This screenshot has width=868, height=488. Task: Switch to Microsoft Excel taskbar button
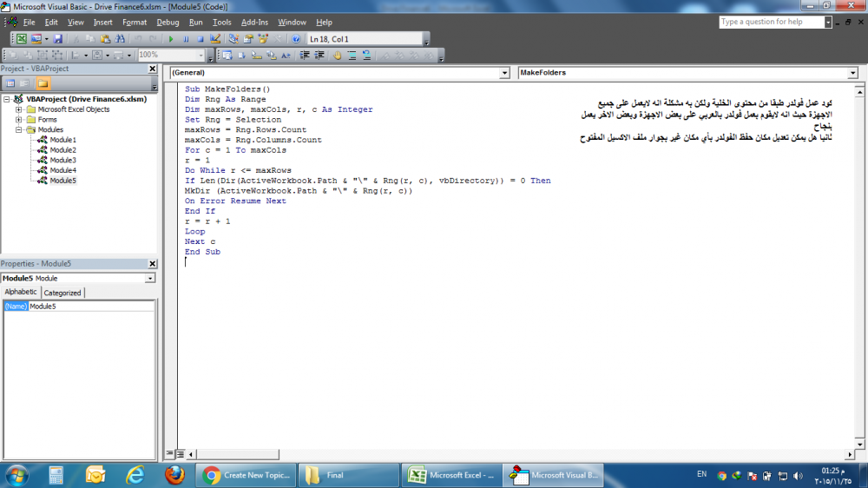coord(450,475)
